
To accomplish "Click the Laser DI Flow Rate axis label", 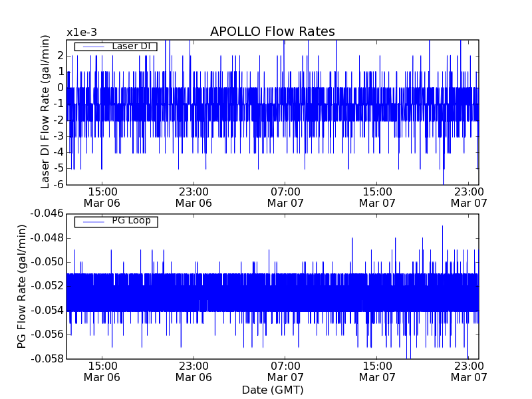I will (45, 112).
